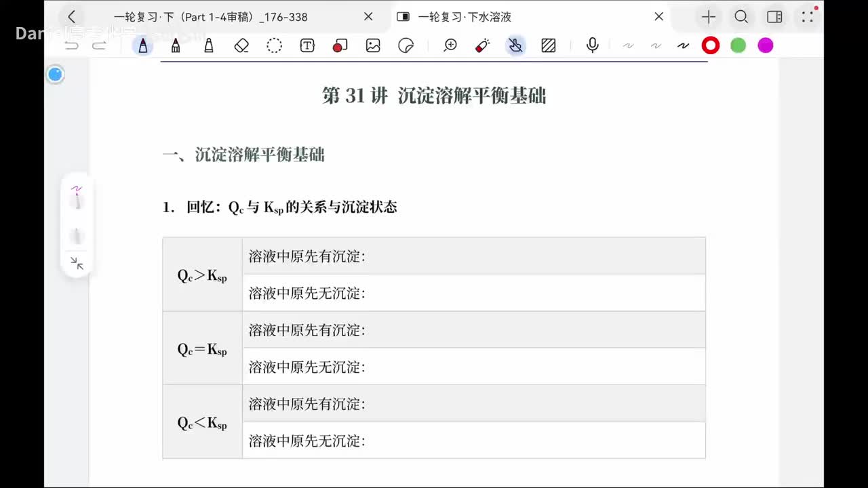
Task: Select the text box tool
Action: pos(307,45)
